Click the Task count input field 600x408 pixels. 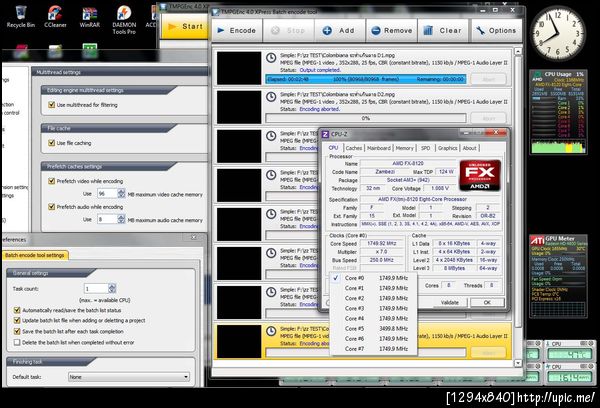96,289
